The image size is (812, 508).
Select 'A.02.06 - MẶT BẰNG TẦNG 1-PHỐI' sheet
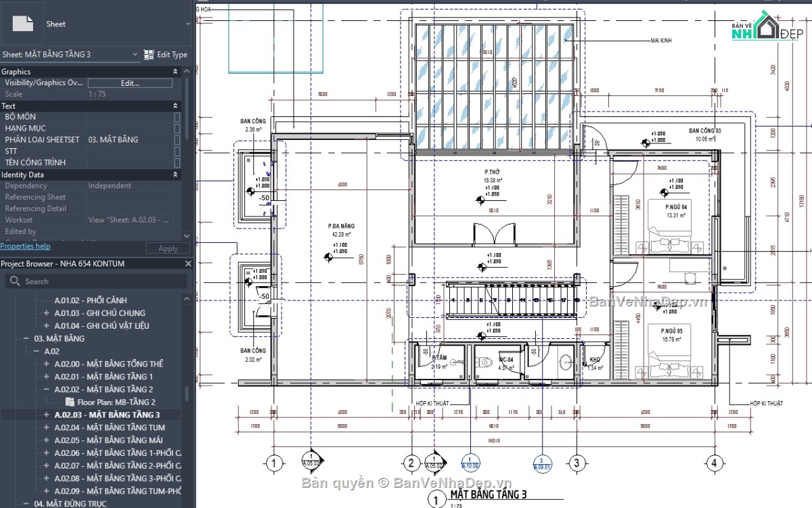118,453
